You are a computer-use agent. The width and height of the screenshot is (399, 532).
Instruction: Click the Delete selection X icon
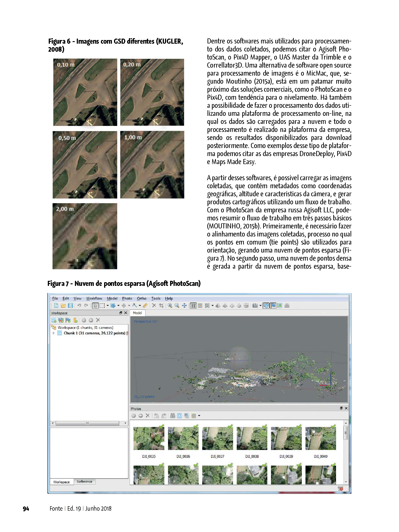pyautogui.click(x=154, y=305)
